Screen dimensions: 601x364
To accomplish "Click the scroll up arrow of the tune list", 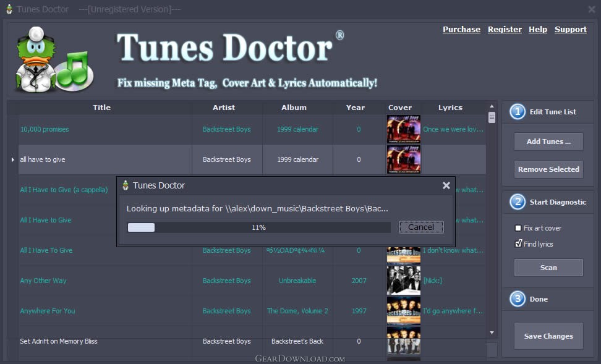I will (492, 106).
